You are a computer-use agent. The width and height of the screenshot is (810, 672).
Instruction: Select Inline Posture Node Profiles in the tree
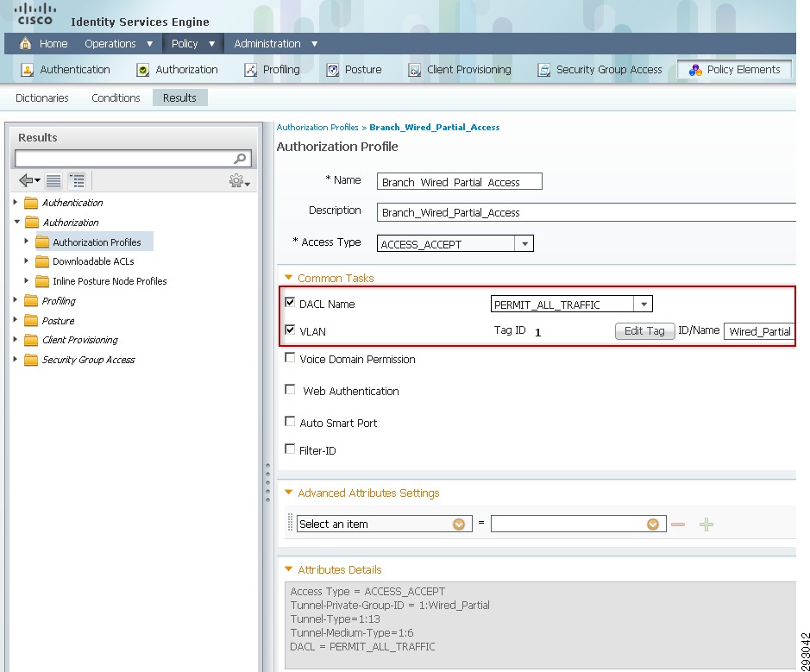pyautogui.click(x=110, y=281)
